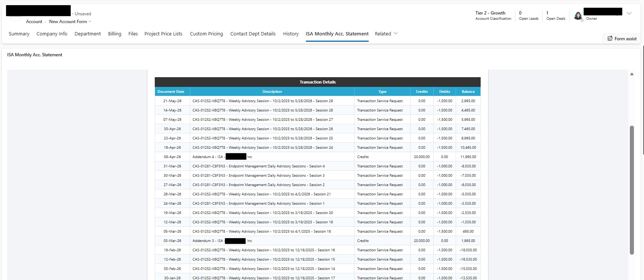644x280 pixels.
Task: Select the Session 29 description cell
Action: tap(272, 101)
